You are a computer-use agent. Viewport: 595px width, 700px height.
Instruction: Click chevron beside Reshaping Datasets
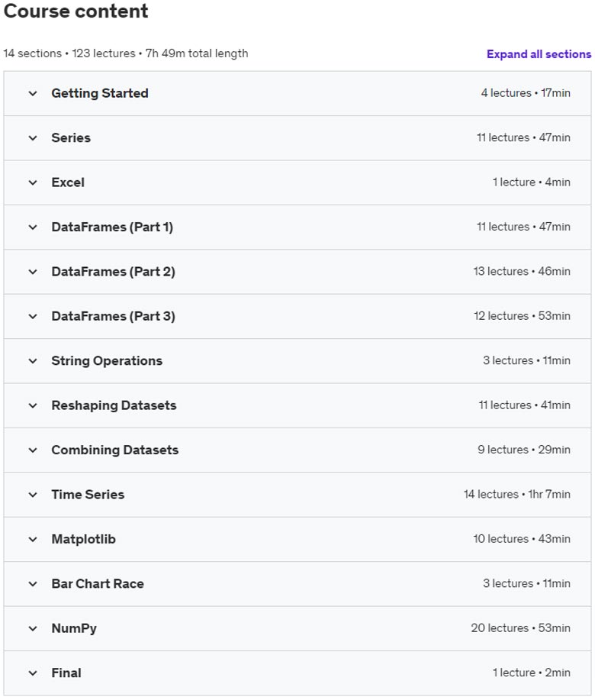[x=33, y=406]
